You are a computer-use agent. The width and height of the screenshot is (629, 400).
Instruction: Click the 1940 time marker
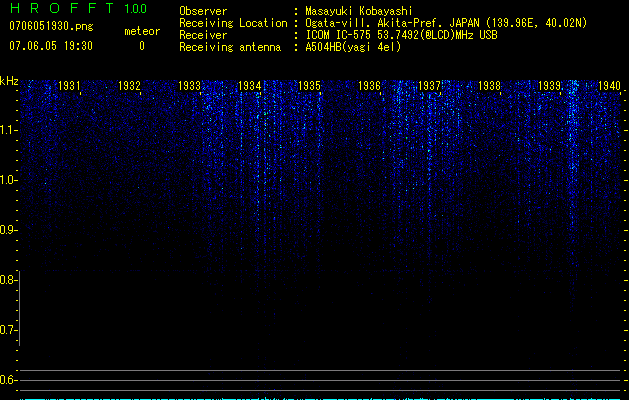pos(609,85)
